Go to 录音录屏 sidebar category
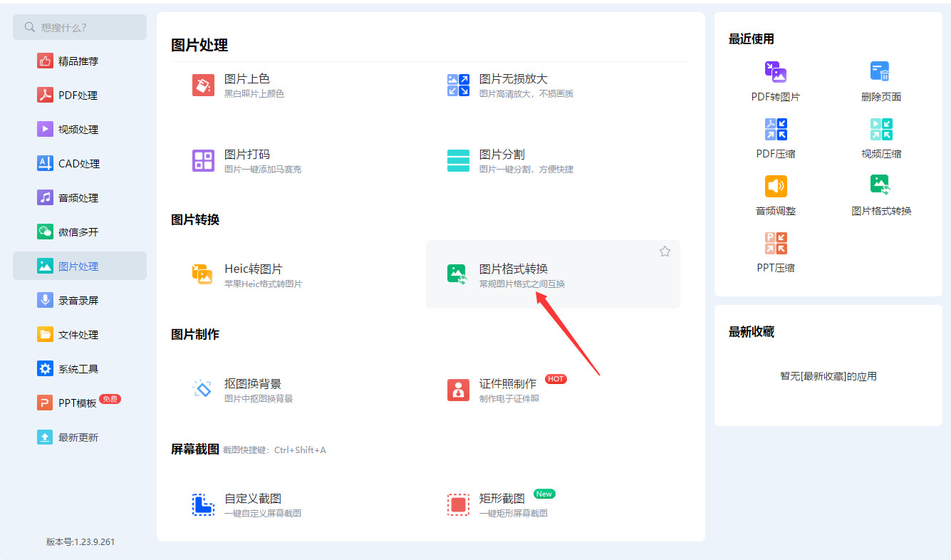This screenshot has height=560, width=951. 80,301
